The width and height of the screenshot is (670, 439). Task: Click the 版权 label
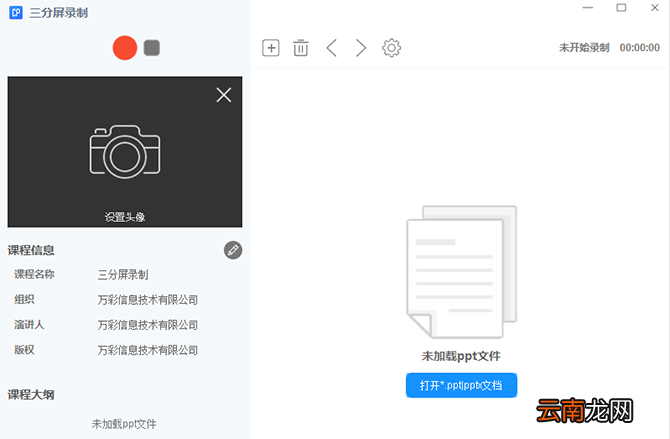click(24, 350)
